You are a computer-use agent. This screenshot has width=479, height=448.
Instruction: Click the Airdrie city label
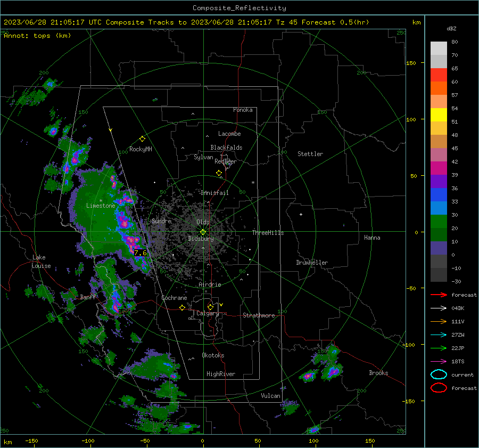point(210,284)
